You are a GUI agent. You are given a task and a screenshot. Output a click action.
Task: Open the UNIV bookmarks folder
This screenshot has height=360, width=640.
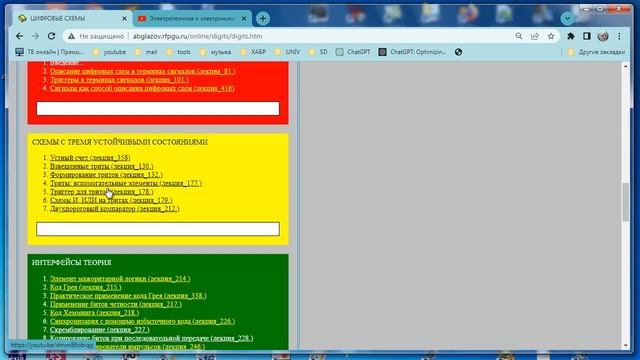pos(287,52)
